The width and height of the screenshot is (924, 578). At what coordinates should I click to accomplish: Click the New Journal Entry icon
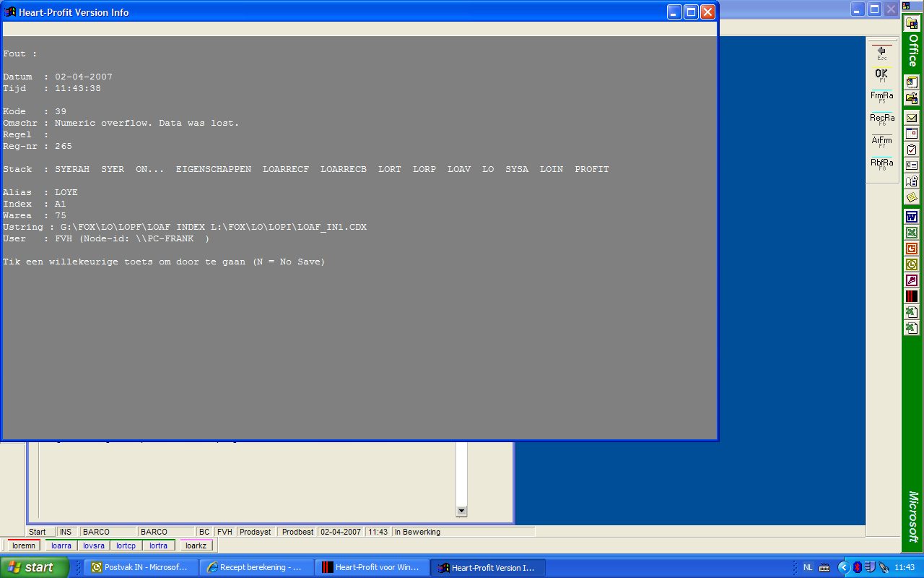click(x=912, y=181)
